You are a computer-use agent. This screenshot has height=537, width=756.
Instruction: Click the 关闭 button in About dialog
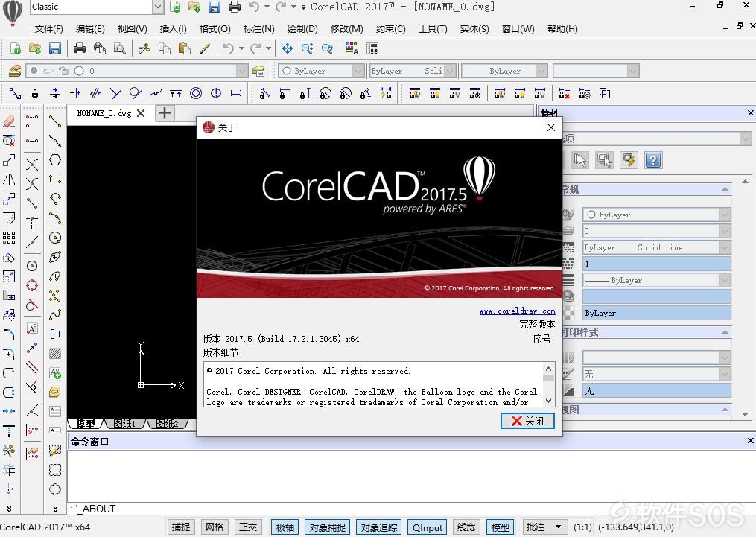tap(527, 421)
